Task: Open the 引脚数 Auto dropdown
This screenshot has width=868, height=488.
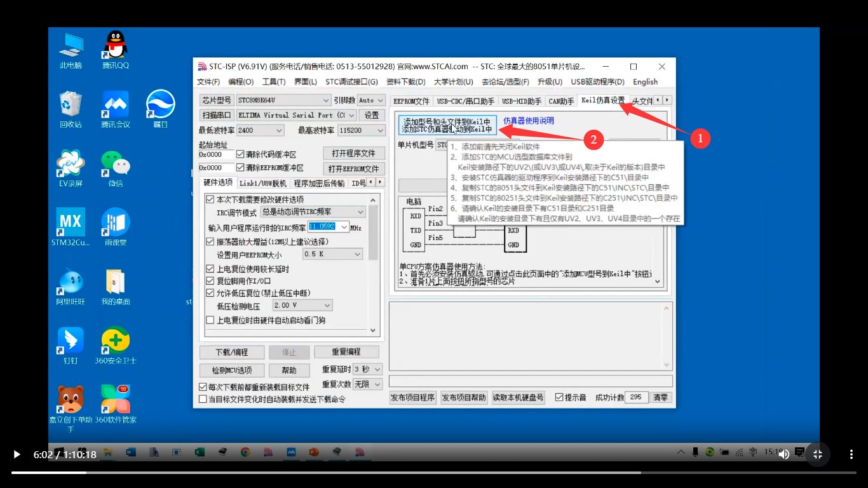Action: [x=371, y=100]
